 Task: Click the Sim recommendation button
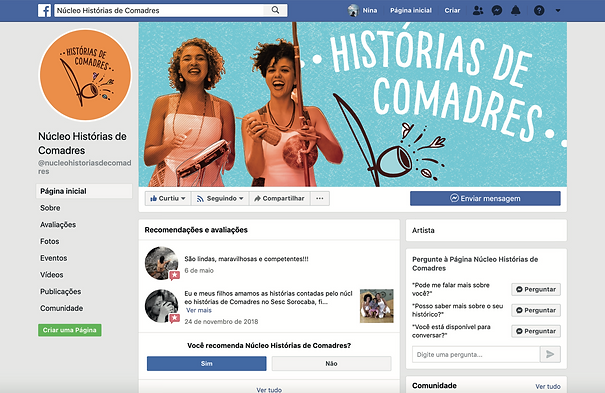click(206, 363)
